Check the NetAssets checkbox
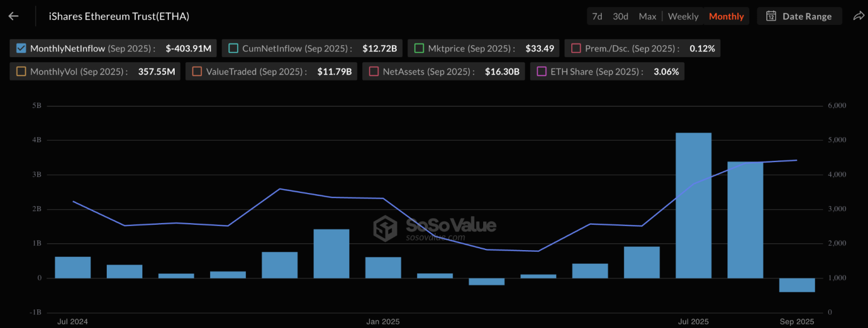Viewport: 868px width, 328px height. coord(374,72)
